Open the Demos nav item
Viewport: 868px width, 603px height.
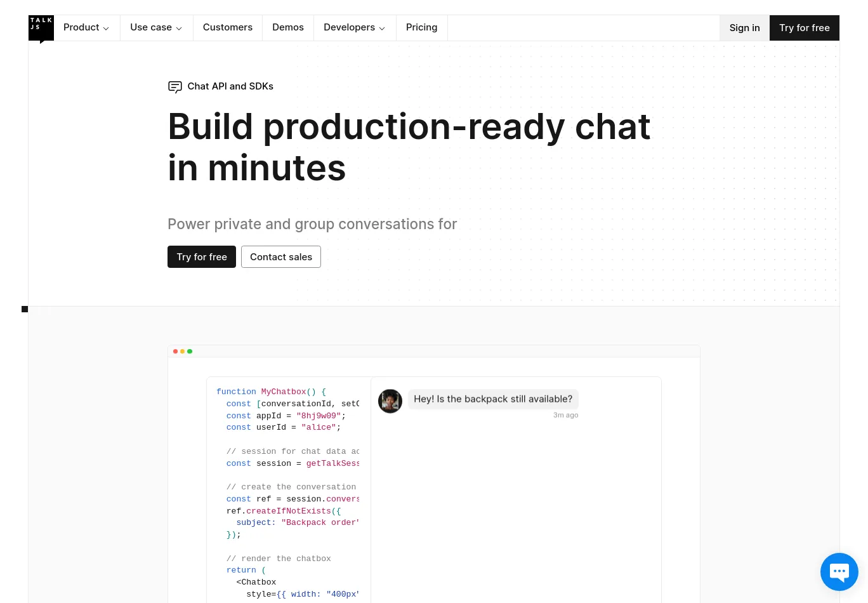click(x=288, y=28)
